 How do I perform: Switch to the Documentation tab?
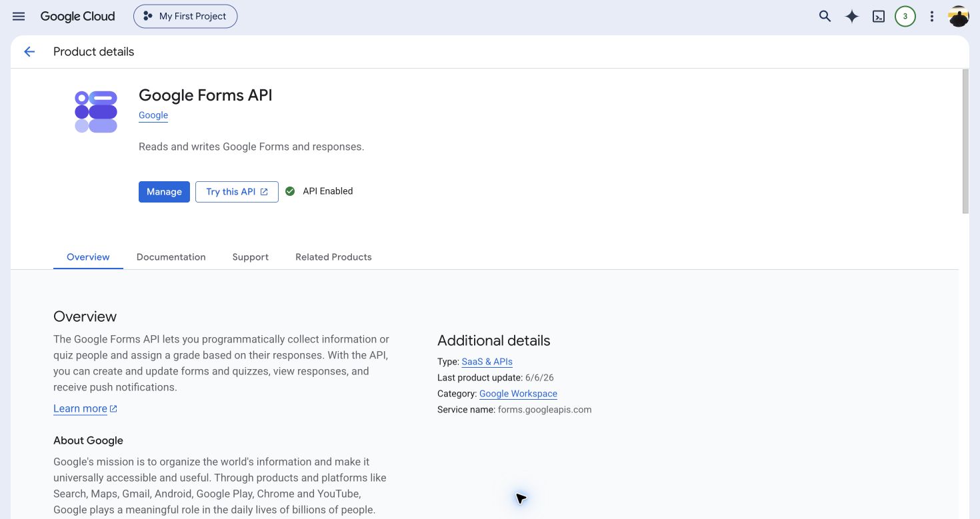tap(171, 257)
